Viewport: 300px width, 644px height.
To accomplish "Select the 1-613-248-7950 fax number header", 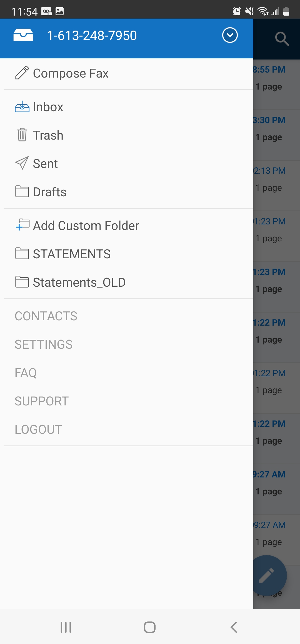I will [x=92, y=36].
